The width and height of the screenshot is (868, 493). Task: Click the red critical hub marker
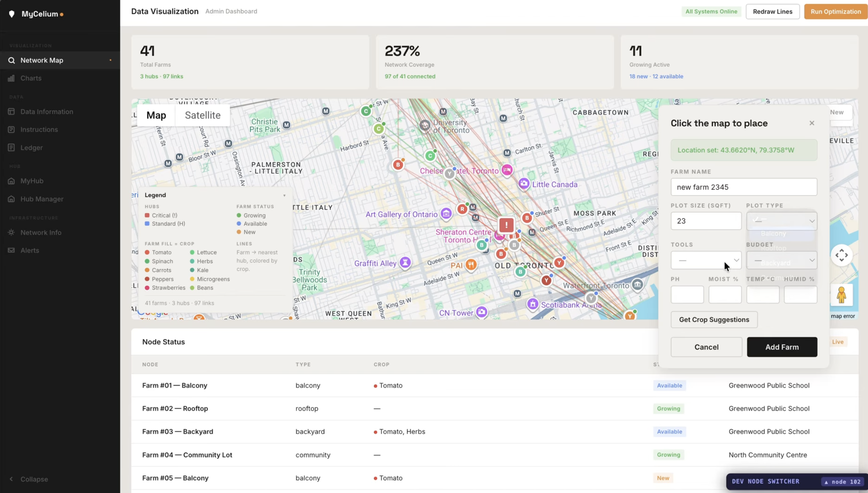[x=506, y=225]
